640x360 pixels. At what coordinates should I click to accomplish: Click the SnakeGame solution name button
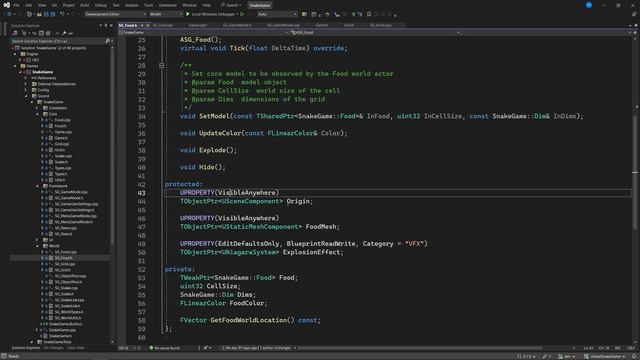(260, 5)
